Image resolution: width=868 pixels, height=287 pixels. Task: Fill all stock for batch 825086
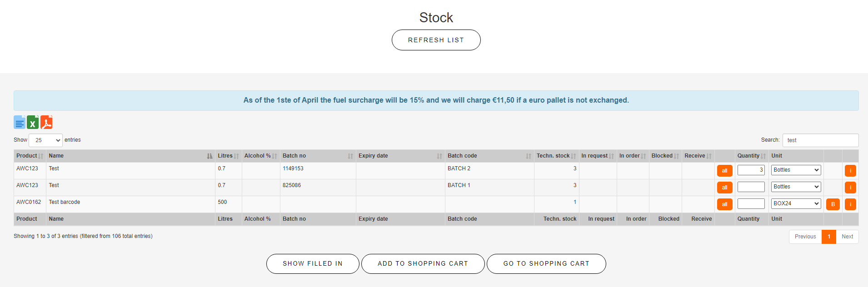[724, 188]
